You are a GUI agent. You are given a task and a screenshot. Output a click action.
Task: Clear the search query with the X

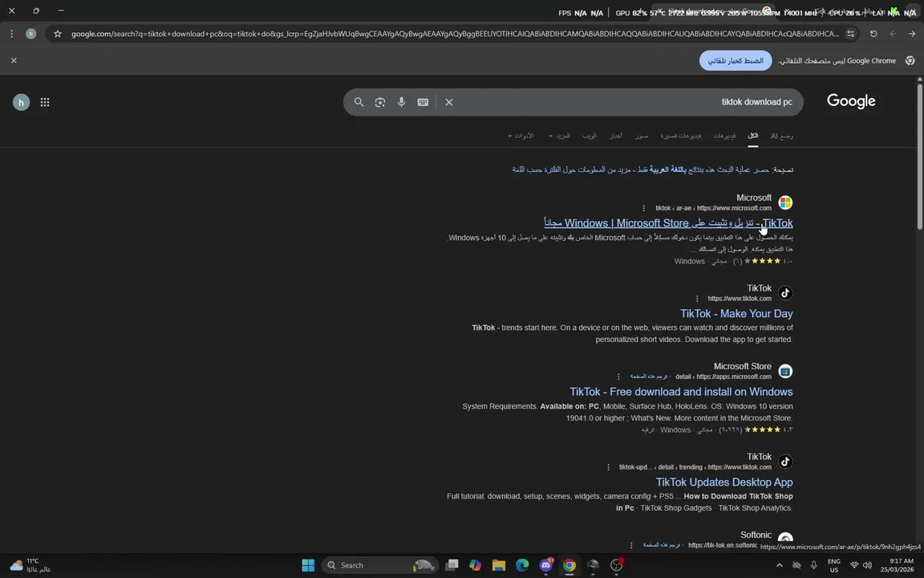(x=449, y=102)
